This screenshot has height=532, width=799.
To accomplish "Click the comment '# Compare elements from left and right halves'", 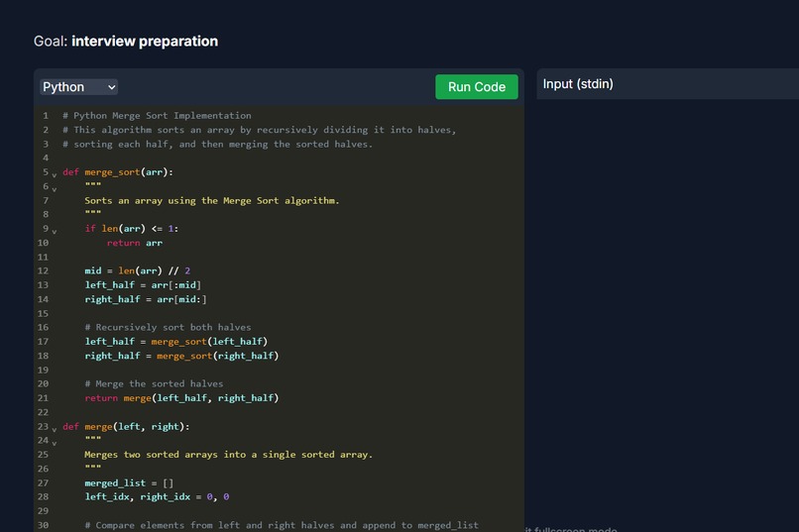I will pyautogui.click(x=282, y=525).
